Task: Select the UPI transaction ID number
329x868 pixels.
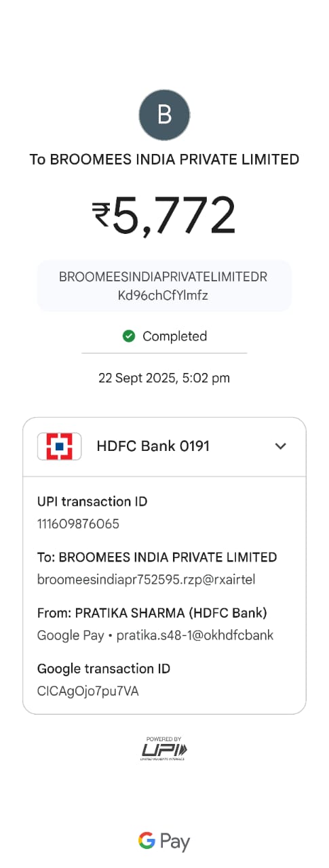Action: 79,524
